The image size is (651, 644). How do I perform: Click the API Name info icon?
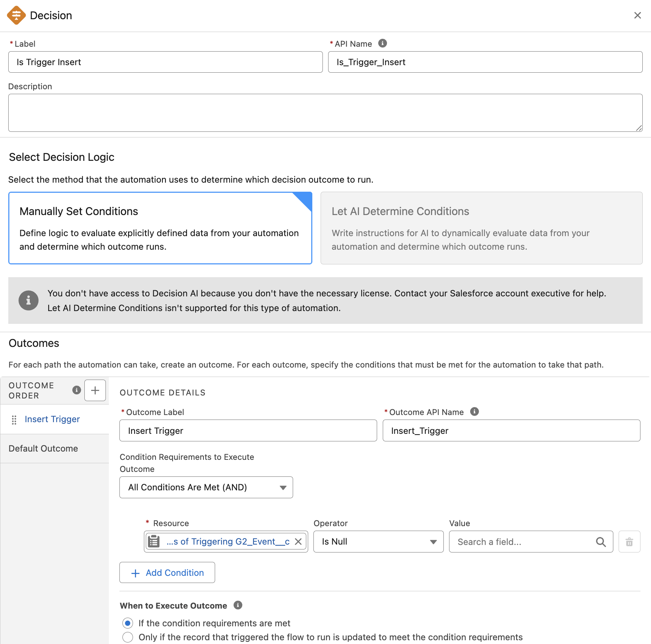click(x=382, y=43)
